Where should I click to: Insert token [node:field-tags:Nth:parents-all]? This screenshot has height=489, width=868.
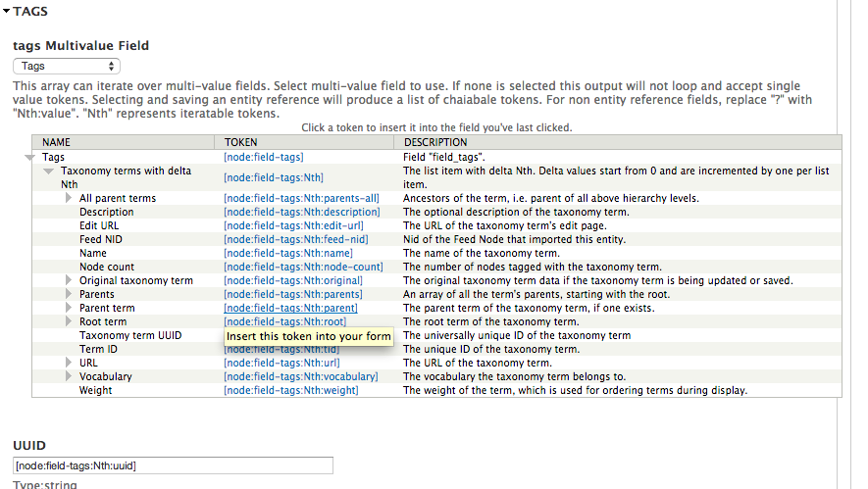click(x=301, y=198)
